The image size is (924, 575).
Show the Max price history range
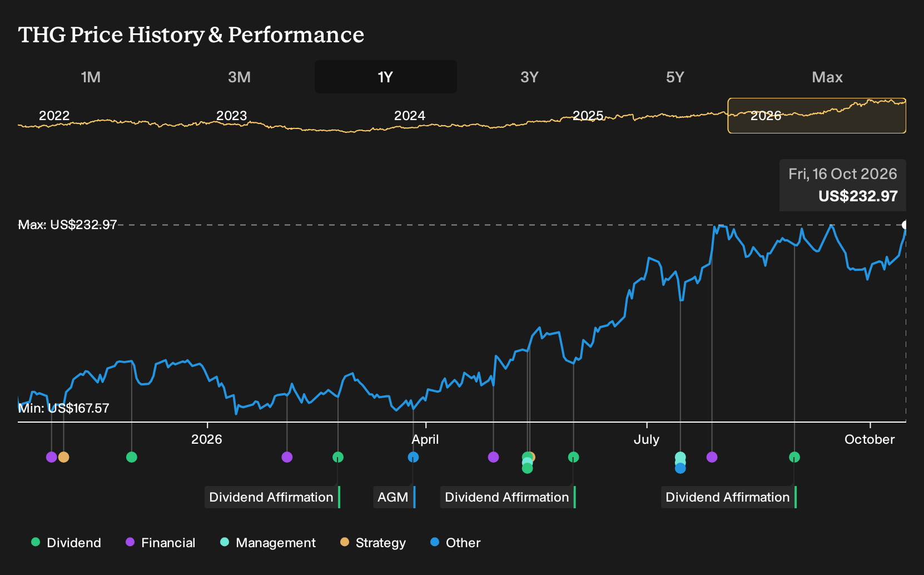coord(827,77)
